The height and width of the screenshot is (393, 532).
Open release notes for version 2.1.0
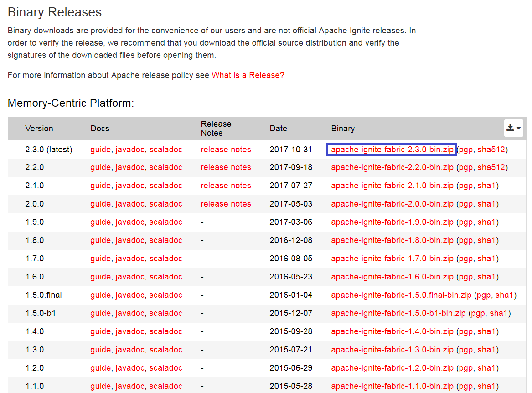tap(226, 186)
